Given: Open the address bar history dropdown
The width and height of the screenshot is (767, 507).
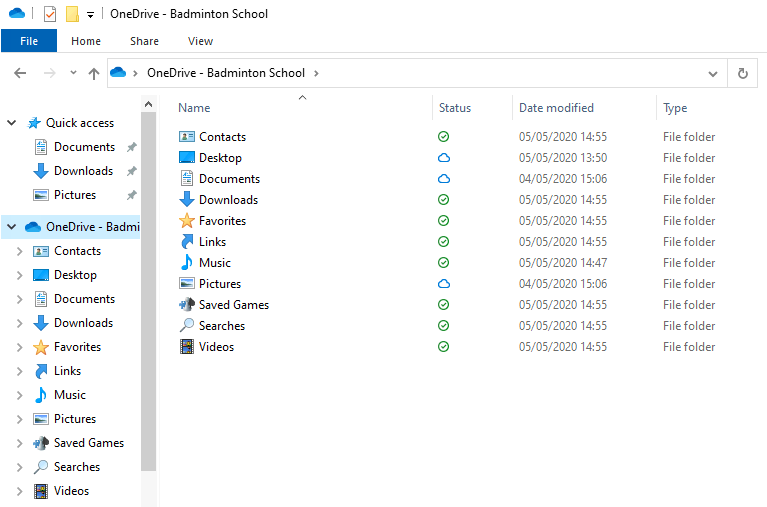Looking at the screenshot, I should click(x=713, y=73).
